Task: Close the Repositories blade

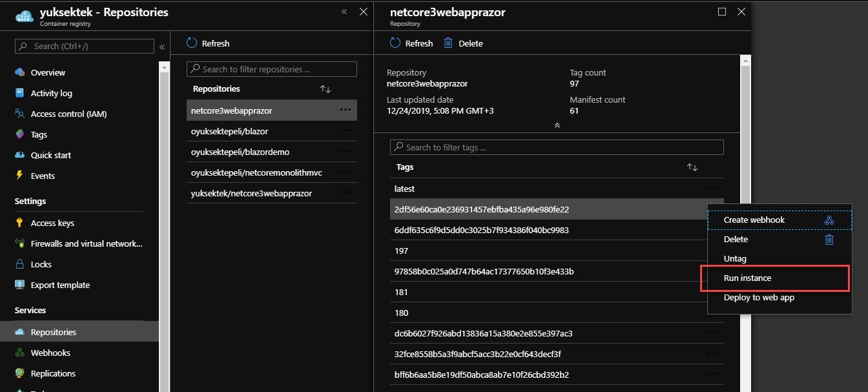Action: pyautogui.click(x=364, y=12)
